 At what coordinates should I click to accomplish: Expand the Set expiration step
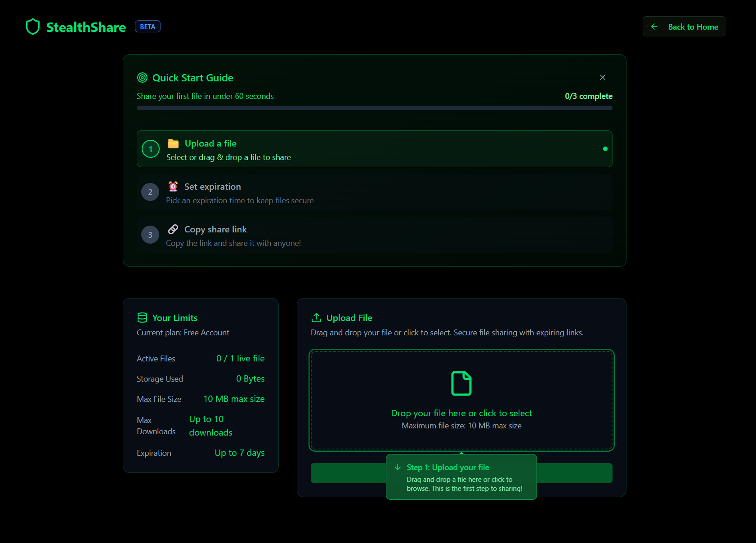(374, 192)
